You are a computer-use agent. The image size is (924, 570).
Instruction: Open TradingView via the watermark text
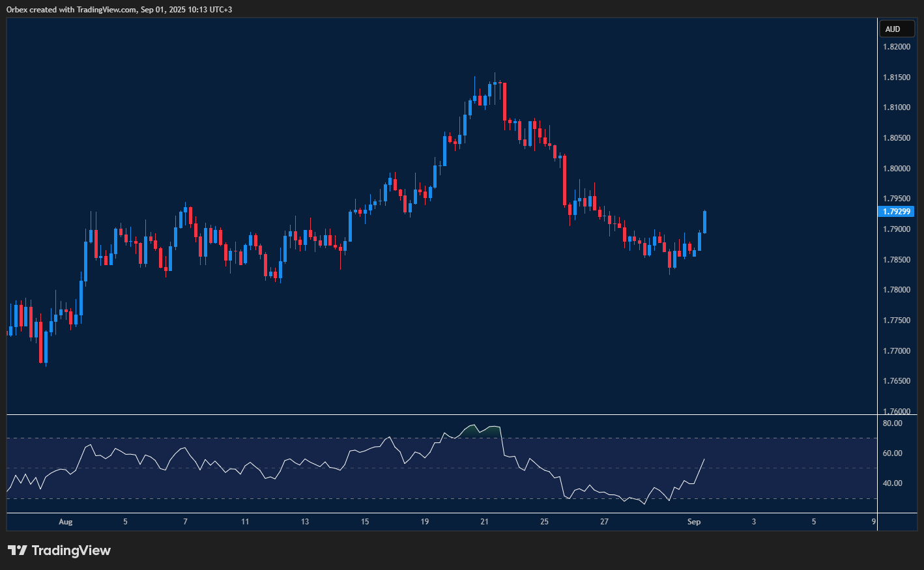click(x=72, y=550)
